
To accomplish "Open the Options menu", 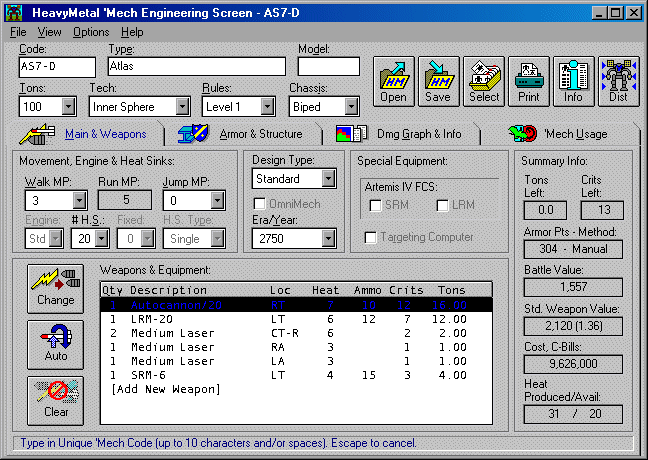I will point(91,32).
